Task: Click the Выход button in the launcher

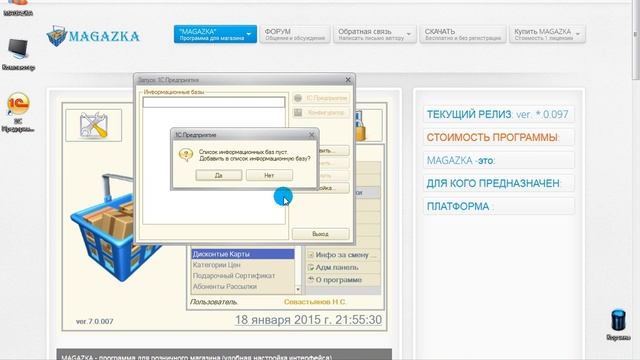Action: [x=320, y=234]
